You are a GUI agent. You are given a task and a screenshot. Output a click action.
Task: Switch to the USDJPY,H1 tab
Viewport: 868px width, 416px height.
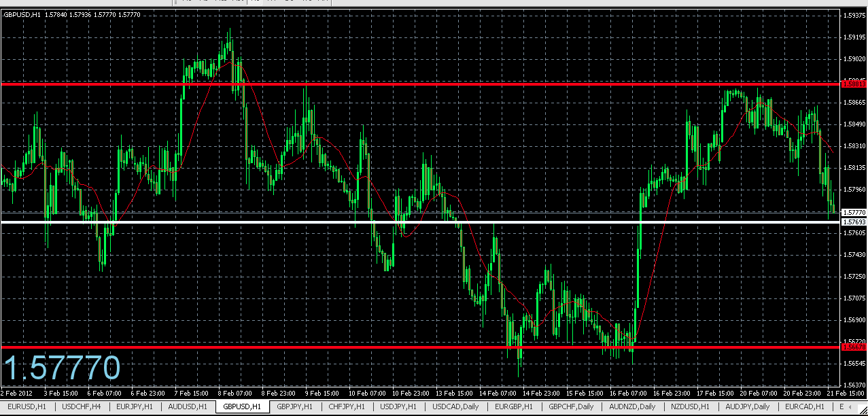pos(400,406)
